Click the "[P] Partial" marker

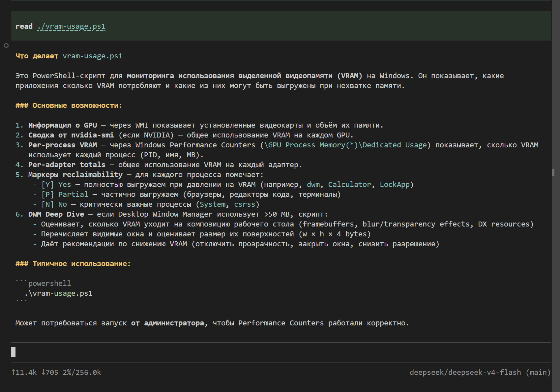tap(65, 195)
